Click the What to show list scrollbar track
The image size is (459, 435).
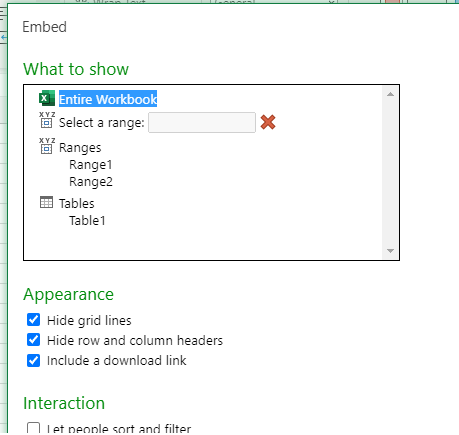click(x=390, y=172)
